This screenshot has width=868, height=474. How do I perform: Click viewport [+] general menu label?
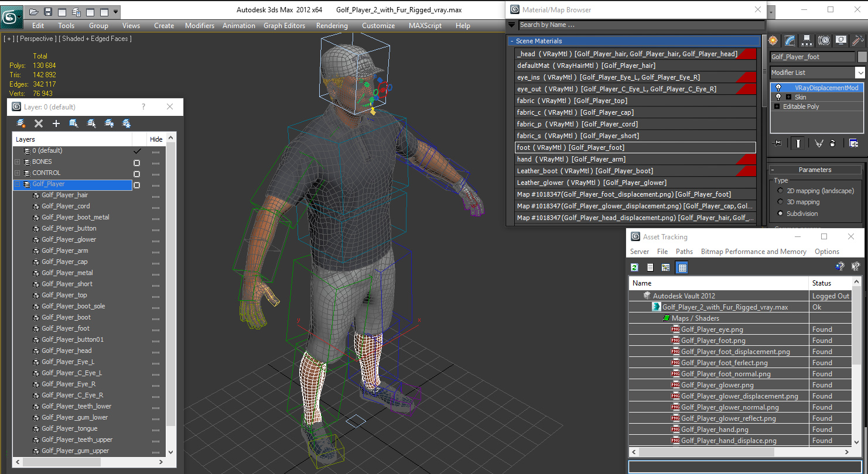pos(9,39)
